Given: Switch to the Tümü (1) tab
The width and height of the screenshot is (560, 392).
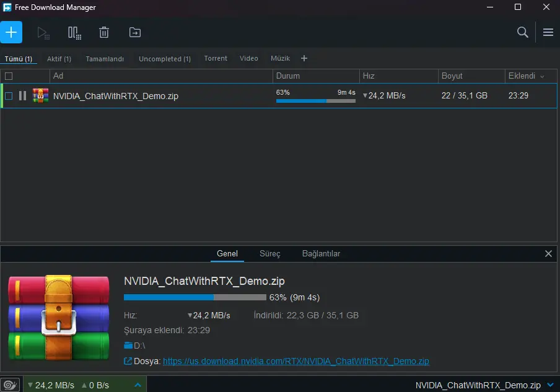Looking at the screenshot, I should pos(18,59).
